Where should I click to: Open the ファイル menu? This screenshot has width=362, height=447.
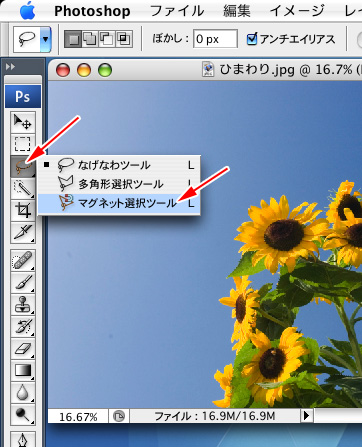pyautogui.click(x=177, y=11)
